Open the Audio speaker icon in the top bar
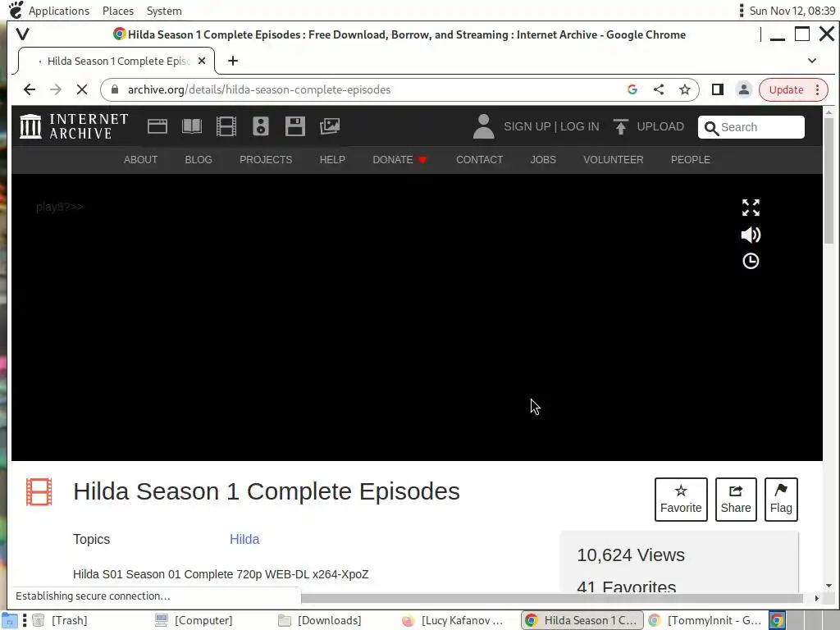This screenshot has height=630, width=840. tap(261, 126)
